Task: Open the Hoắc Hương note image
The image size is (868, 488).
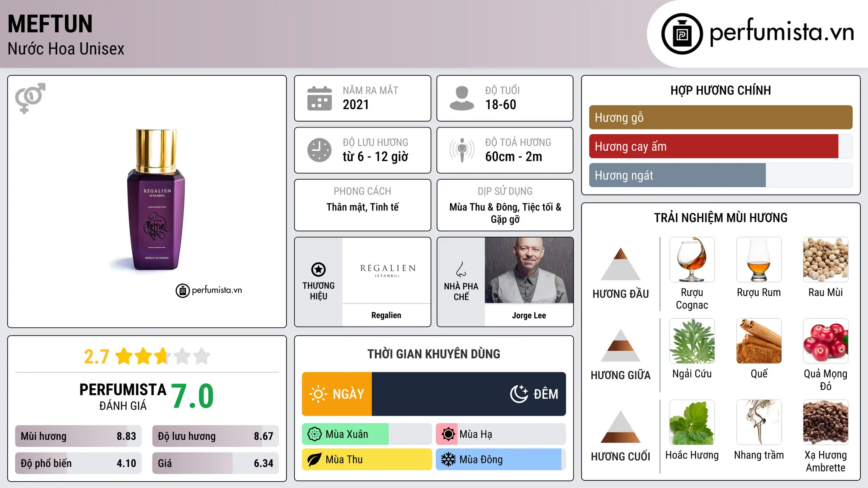Action: (692, 422)
